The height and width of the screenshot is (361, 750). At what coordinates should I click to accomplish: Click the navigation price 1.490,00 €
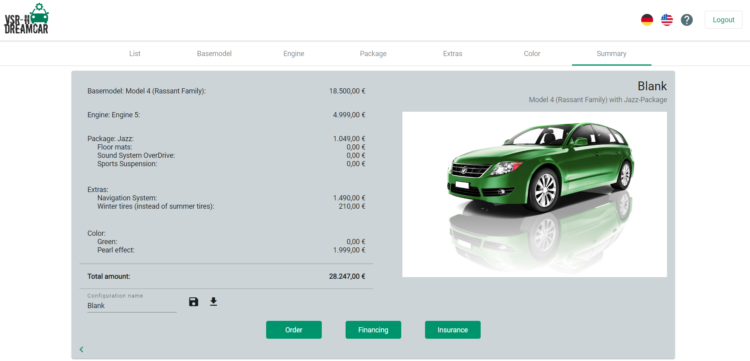tap(349, 198)
